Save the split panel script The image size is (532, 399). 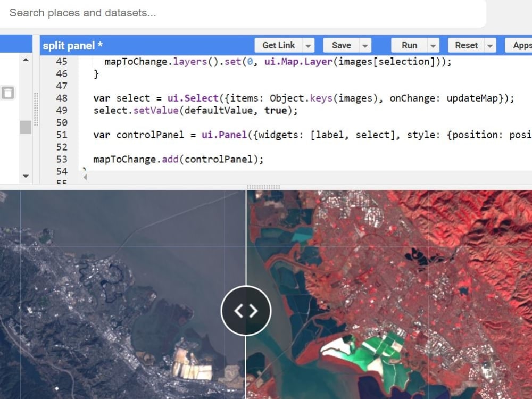[341, 45]
